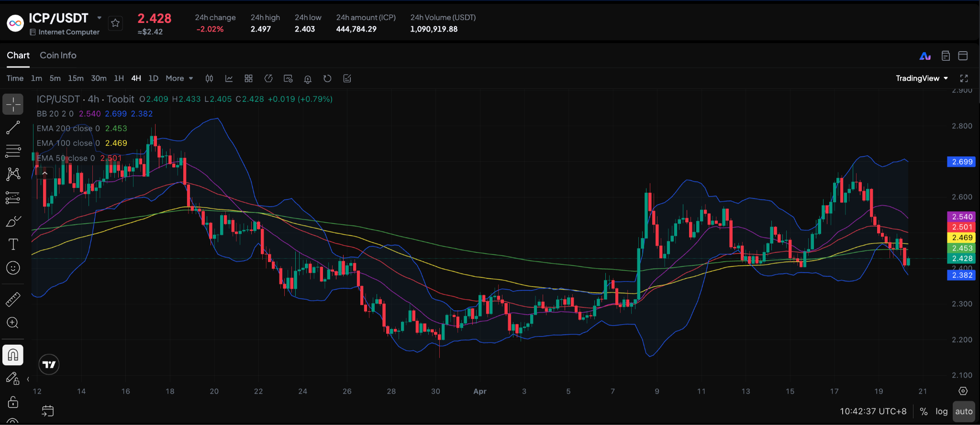Click the candlestick chart type icon

pos(209,78)
